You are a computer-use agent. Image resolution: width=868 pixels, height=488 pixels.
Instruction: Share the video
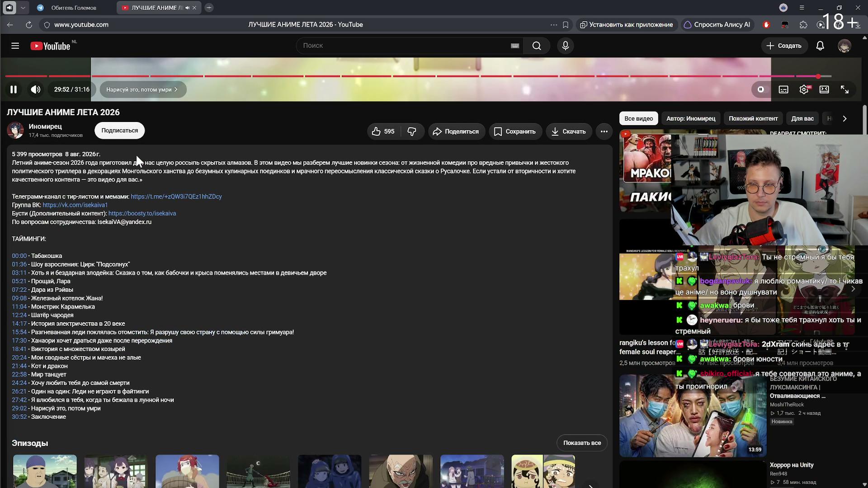456,131
